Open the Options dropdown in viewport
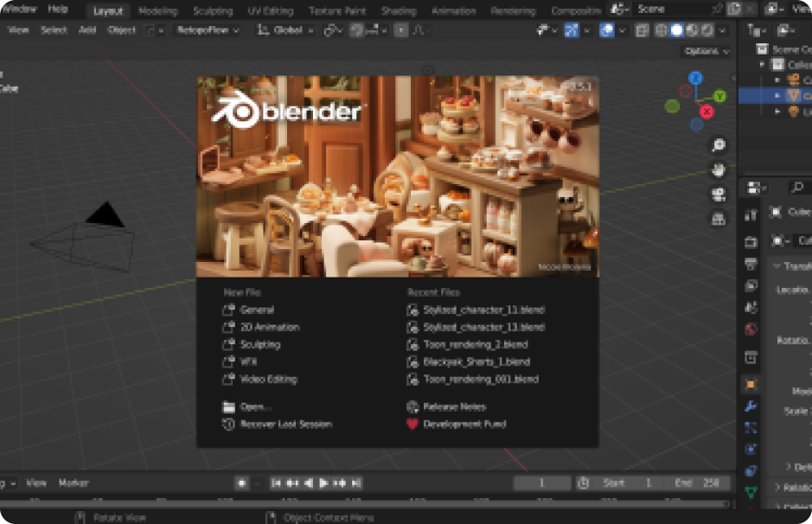Viewport: 812px width, 524px height. [x=707, y=51]
